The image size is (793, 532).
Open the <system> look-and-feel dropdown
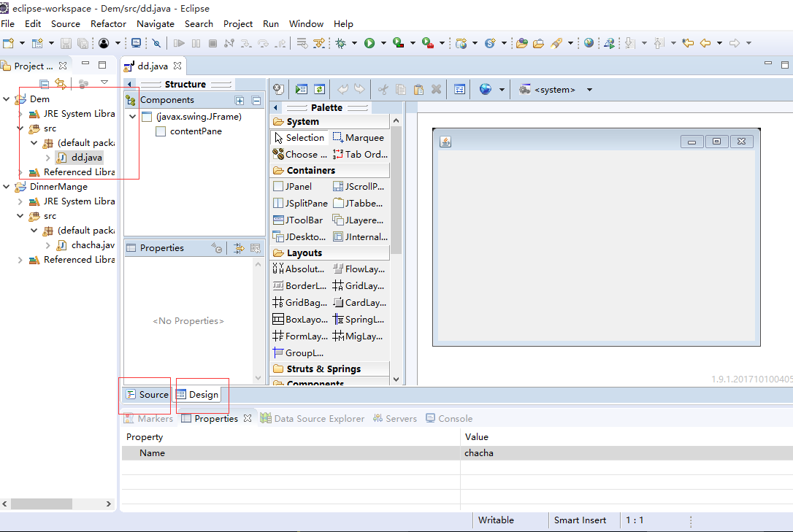click(x=590, y=90)
